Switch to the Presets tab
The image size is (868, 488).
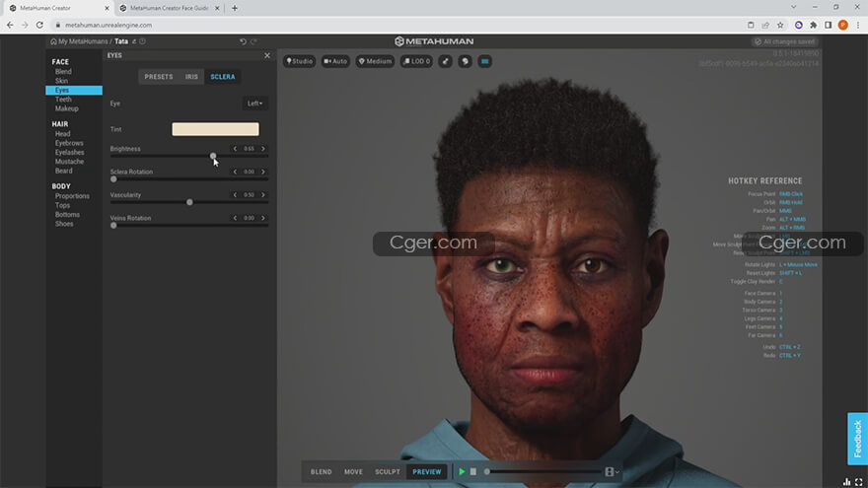click(x=158, y=77)
